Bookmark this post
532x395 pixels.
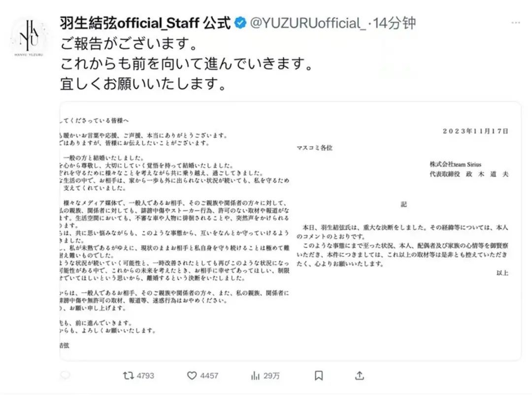(319, 376)
